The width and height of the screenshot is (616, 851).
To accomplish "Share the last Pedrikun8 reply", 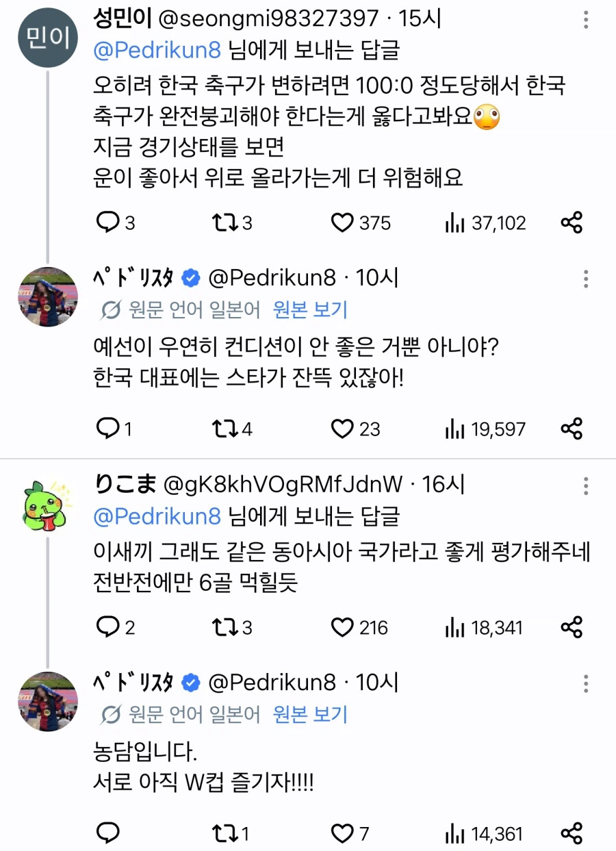I will [571, 833].
